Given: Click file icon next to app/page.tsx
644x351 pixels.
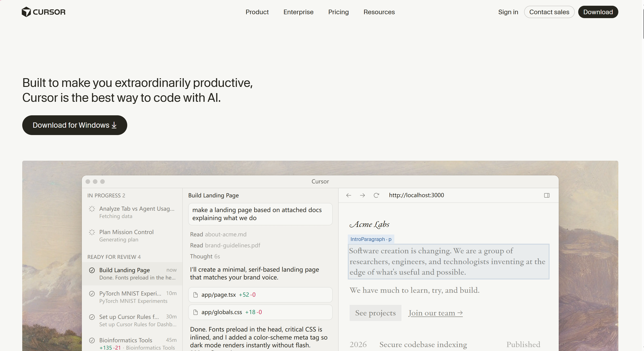Looking at the screenshot, I should pyautogui.click(x=196, y=295).
